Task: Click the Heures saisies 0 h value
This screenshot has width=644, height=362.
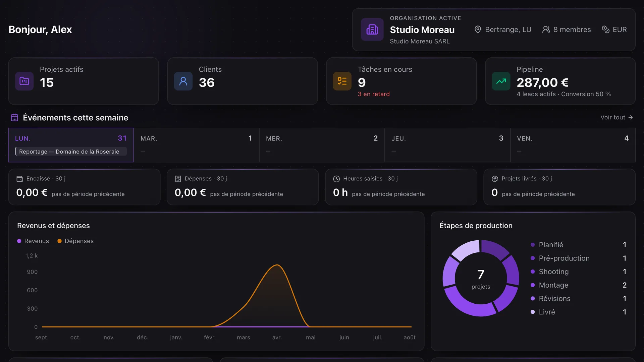Action: pos(340,192)
